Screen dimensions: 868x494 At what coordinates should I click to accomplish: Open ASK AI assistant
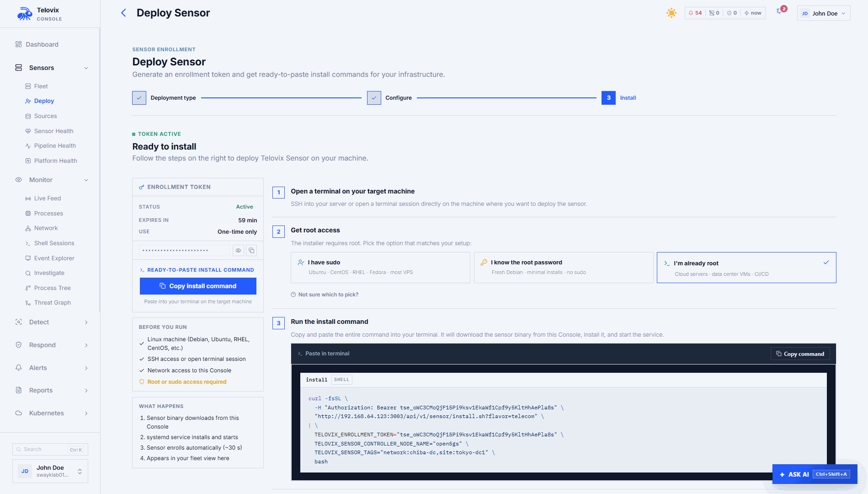click(x=815, y=474)
